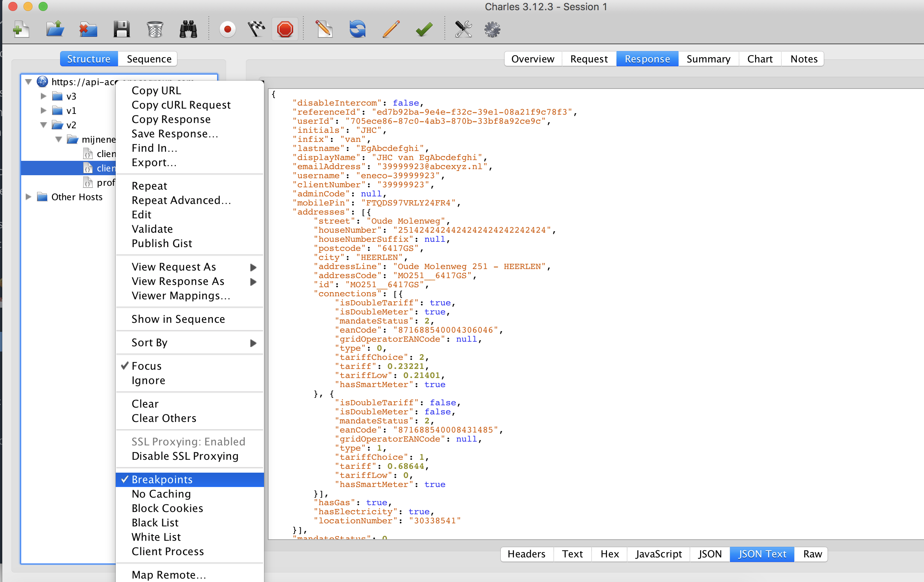Repeat a request using the refresh icon
This screenshot has height=582, width=924.
(357, 29)
